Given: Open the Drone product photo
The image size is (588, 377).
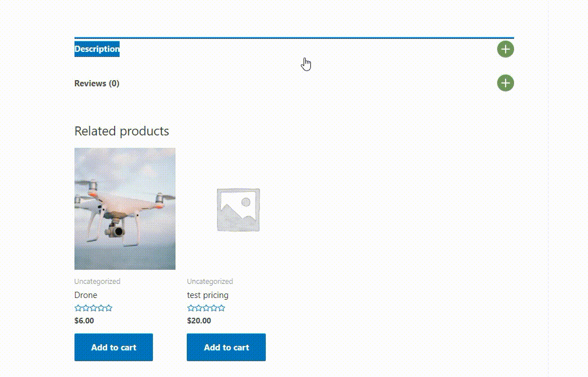Looking at the screenshot, I should [125, 209].
